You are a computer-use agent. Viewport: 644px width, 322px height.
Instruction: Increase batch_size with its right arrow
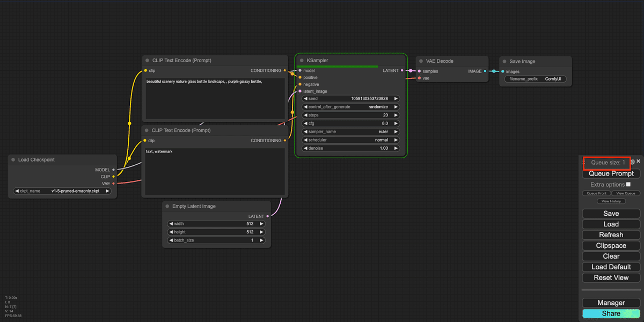[261, 240]
